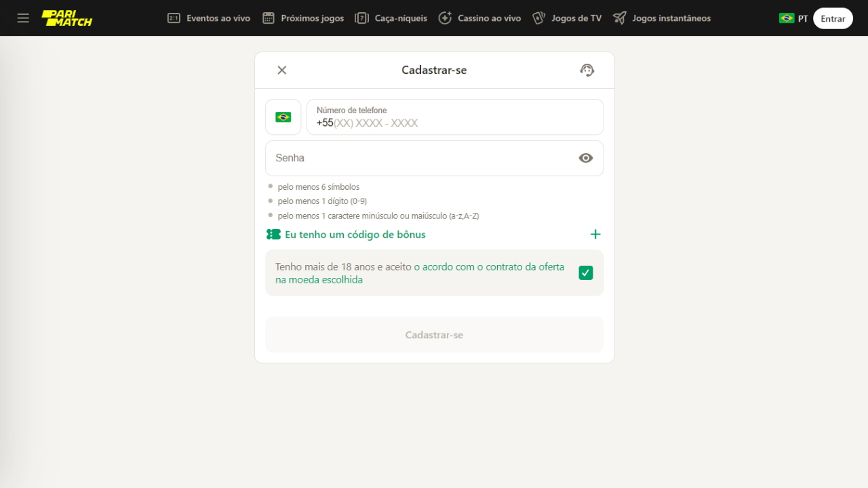
Task: Focus the Número de telefone field
Action: pyautogui.click(x=455, y=117)
